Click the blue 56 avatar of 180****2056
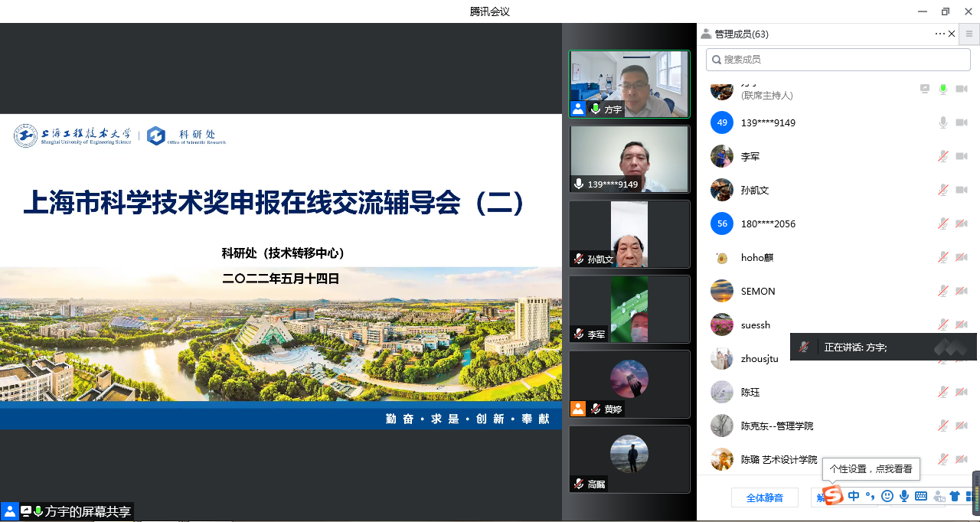This screenshot has width=980, height=522. point(722,223)
